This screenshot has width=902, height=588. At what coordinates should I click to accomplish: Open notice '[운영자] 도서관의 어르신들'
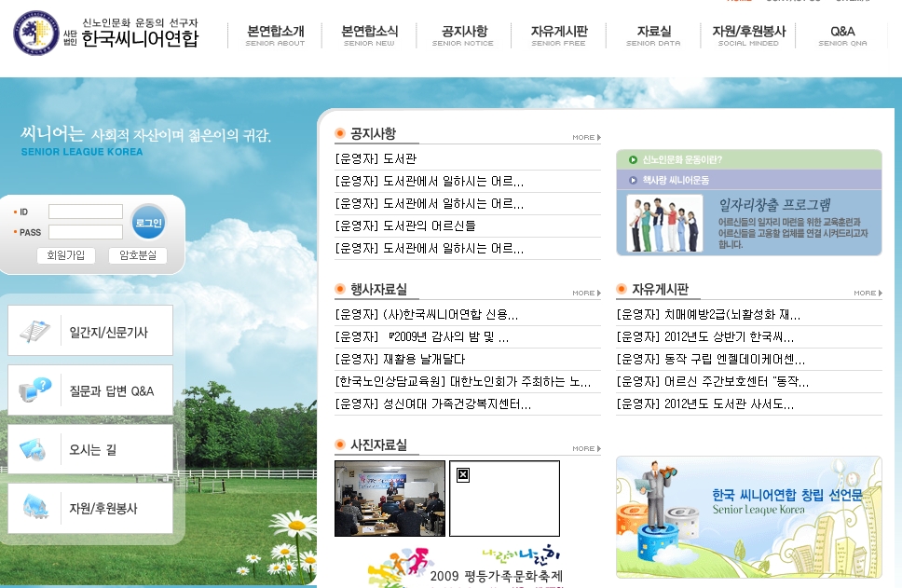click(405, 226)
